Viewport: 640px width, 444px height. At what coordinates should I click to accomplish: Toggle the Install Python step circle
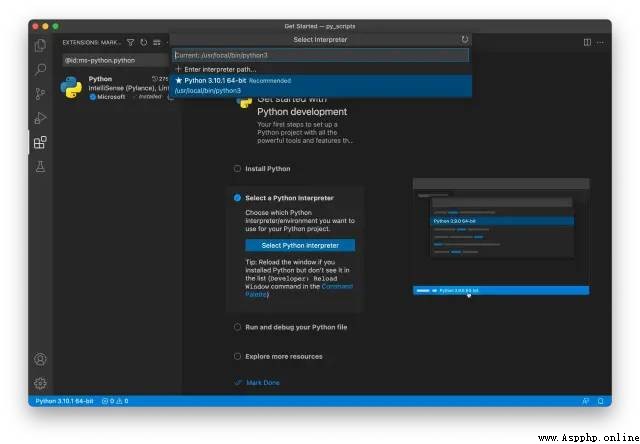point(237,169)
